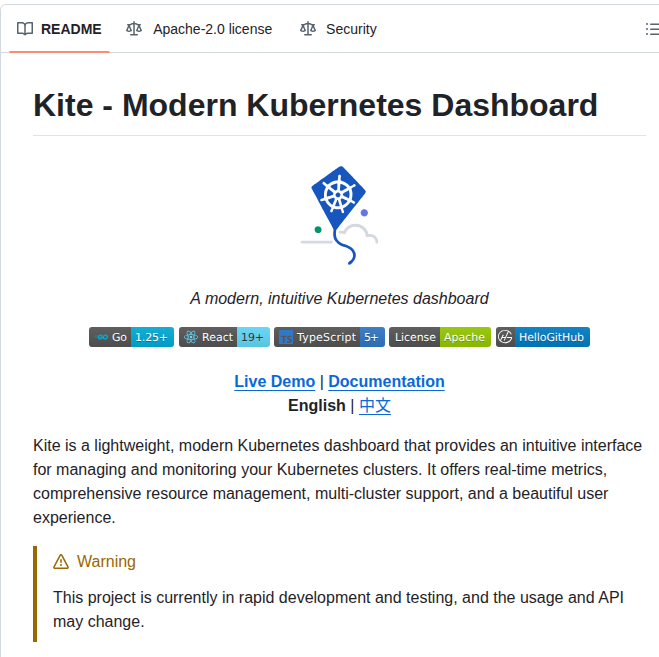Viewport: 659px width, 657px height.
Task: Click the bold English language label
Action: coord(316,405)
